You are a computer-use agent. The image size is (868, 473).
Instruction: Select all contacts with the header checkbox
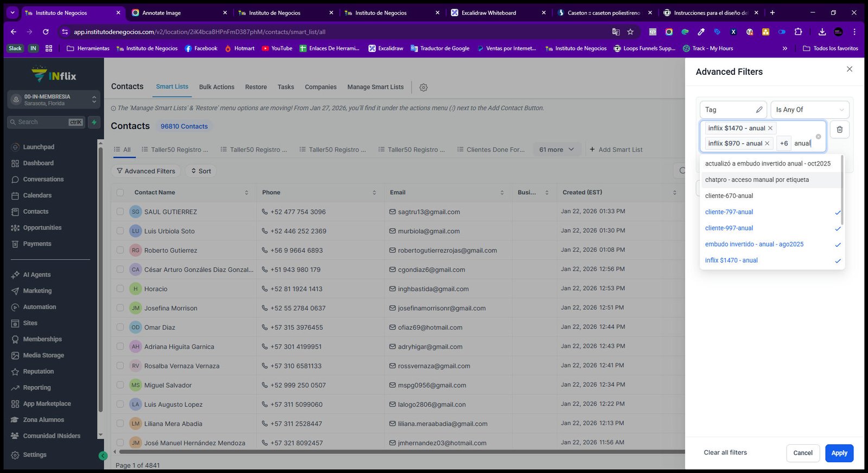pos(120,193)
